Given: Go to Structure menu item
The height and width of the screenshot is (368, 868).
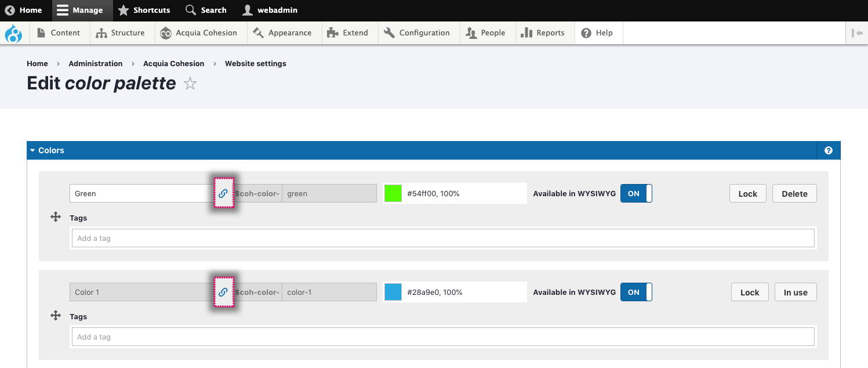Looking at the screenshot, I should 121,33.
